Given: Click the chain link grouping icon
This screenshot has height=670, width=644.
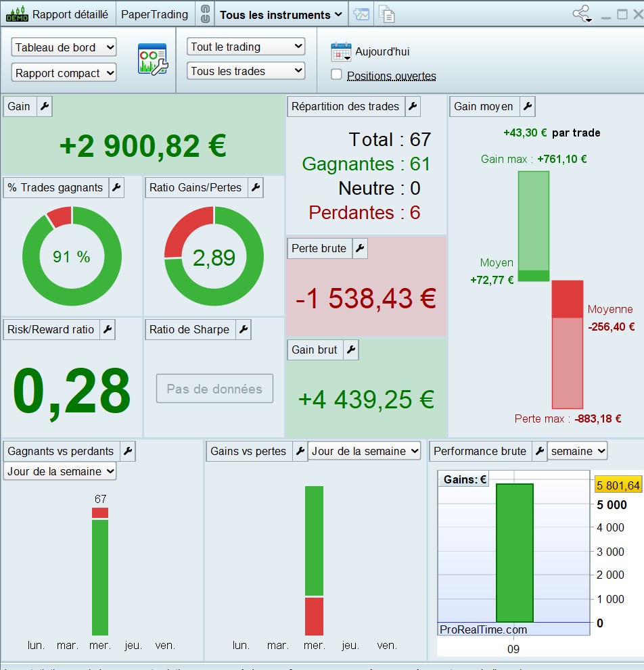Looking at the screenshot, I should click(205, 14).
